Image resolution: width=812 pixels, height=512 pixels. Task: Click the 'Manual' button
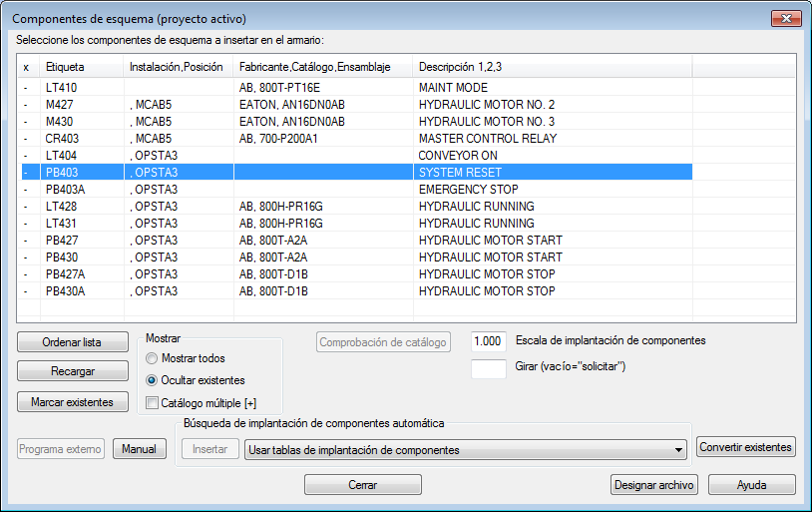tap(140, 449)
